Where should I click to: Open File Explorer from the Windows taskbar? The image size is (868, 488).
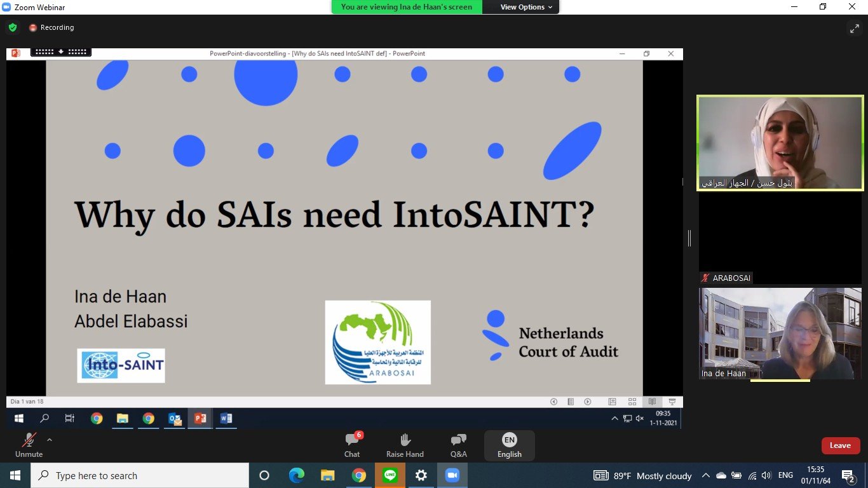[x=327, y=475]
